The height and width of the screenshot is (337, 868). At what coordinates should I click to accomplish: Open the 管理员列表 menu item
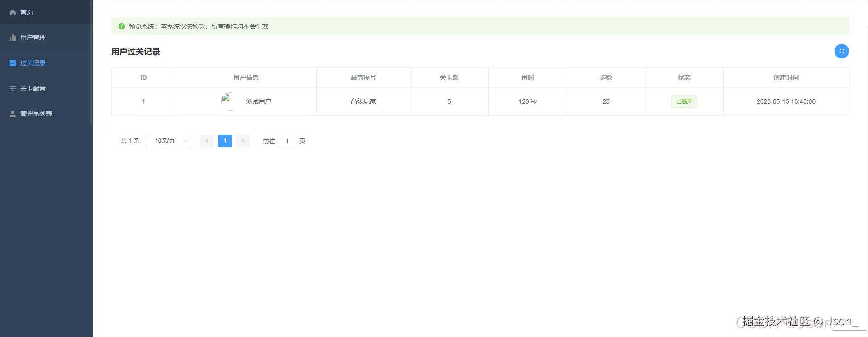coord(45,114)
